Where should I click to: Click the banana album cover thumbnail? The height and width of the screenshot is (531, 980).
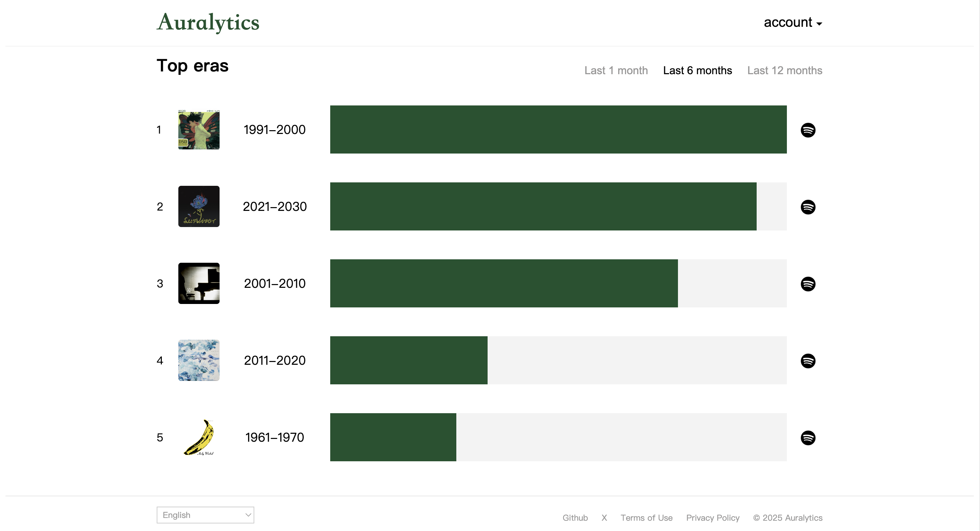click(199, 438)
